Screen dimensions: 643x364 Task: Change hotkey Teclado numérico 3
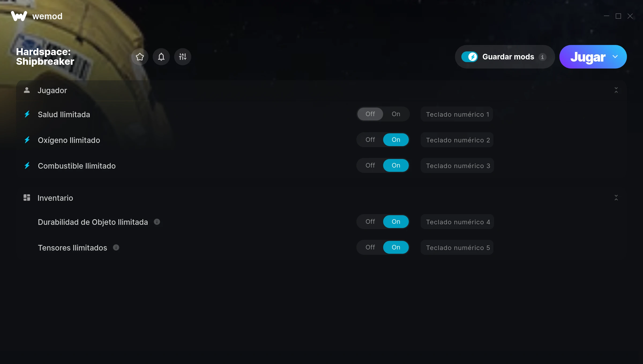click(457, 166)
